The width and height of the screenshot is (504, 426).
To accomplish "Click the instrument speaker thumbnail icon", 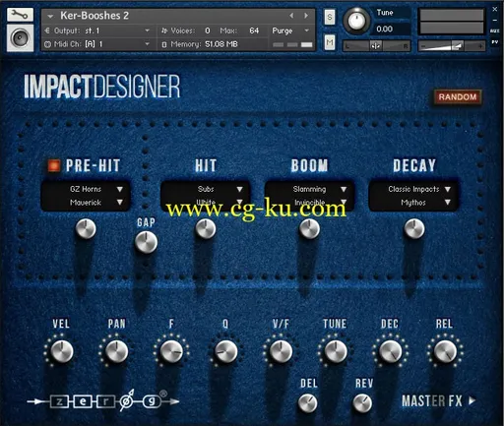I will click(20, 38).
